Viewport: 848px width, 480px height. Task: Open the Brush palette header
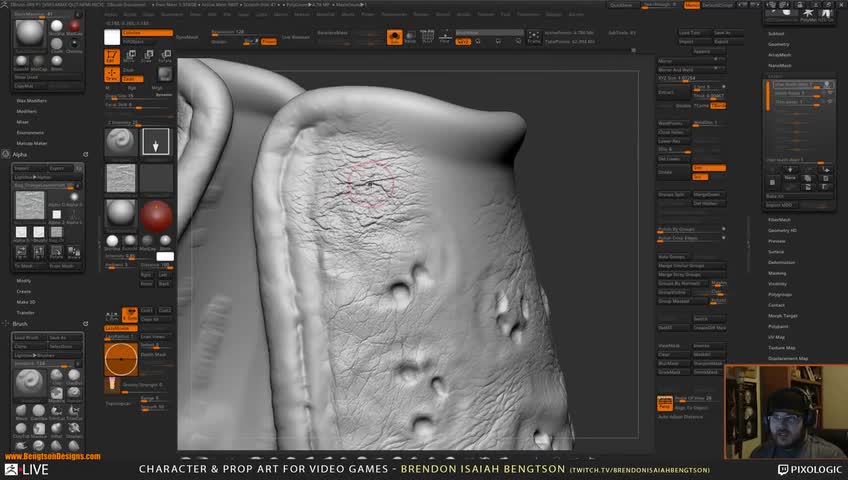pyautogui.click(x=20, y=324)
